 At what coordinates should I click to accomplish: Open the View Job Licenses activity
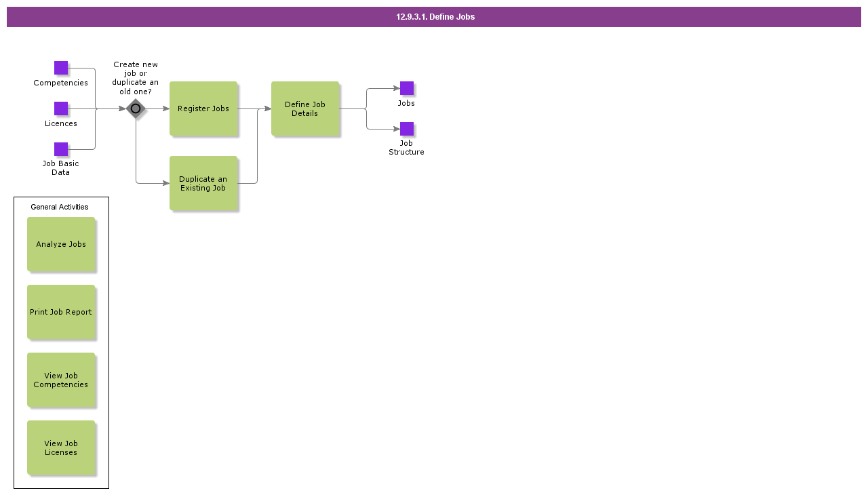click(61, 448)
